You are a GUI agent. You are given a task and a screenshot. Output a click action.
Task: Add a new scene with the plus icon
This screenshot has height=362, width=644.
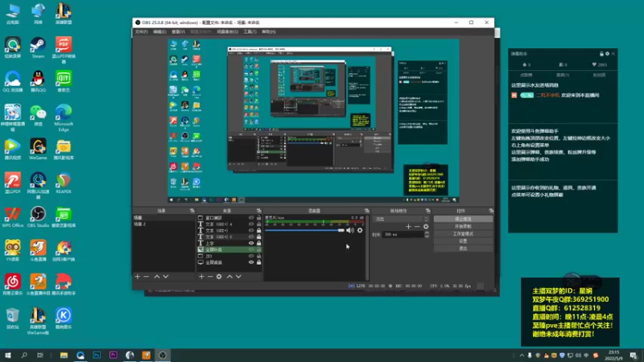pyautogui.click(x=138, y=277)
